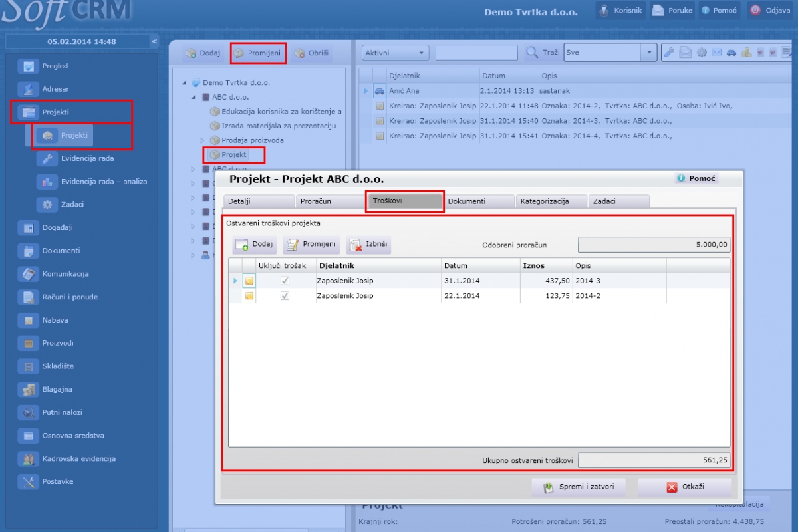Collapse the sidebar using the < arrow
The image size is (798, 532).
[154, 41]
